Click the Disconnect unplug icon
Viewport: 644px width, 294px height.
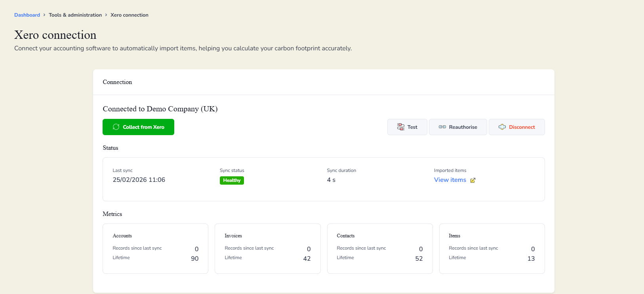(x=502, y=127)
